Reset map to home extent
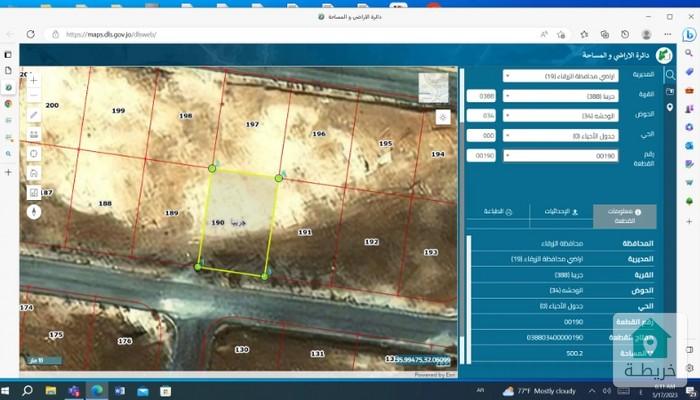700x400 pixels. click(x=34, y=172)
